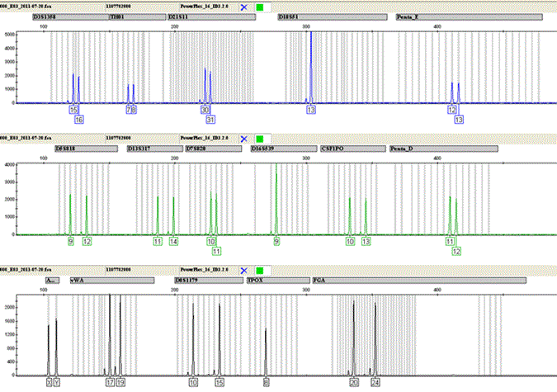Select the CSF1PO marker header
The image size is (557, 392).
[352, 149]
